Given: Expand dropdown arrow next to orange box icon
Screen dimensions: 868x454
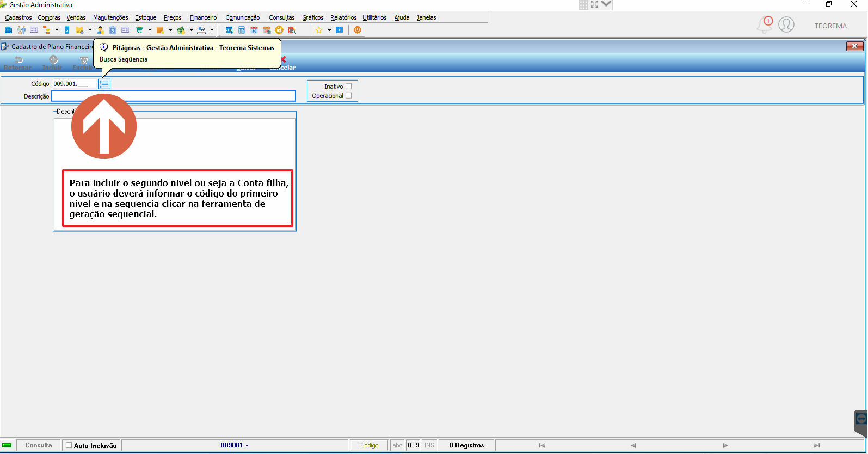Looking at the screenshot, I should click(170, 30).
